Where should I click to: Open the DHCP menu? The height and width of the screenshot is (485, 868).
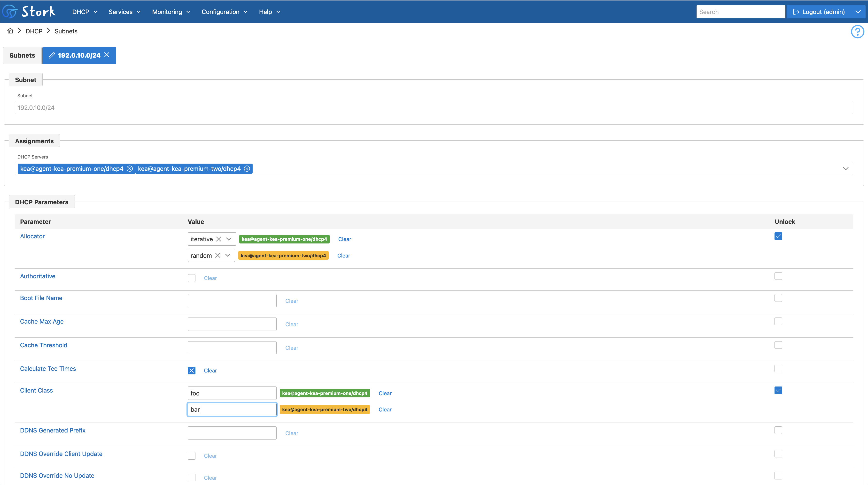pos(85,12)
